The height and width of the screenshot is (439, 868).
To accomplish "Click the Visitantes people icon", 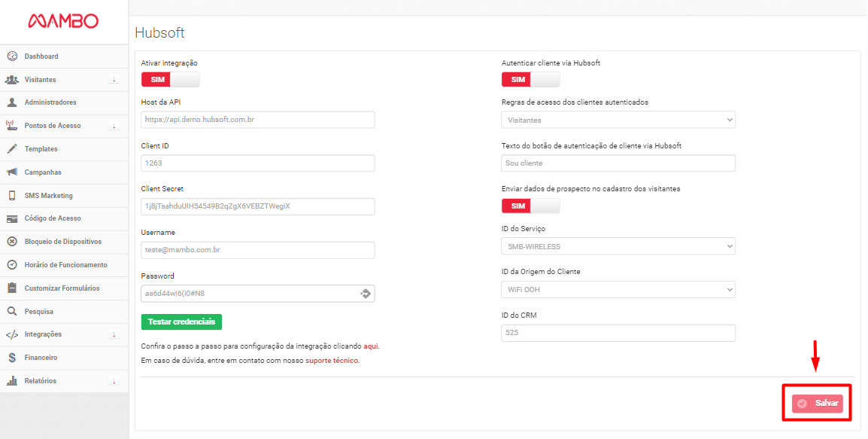I will click(11, 80).
